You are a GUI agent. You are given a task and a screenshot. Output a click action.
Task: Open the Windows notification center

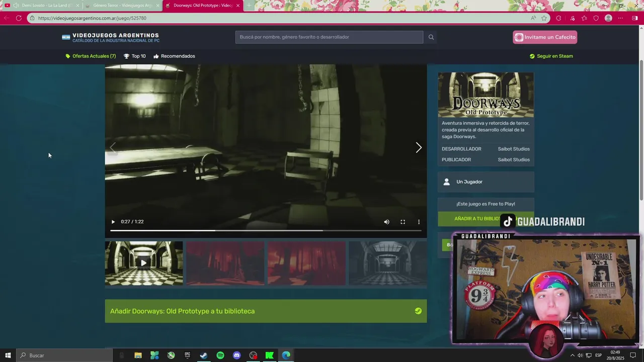tap(633, 355)
